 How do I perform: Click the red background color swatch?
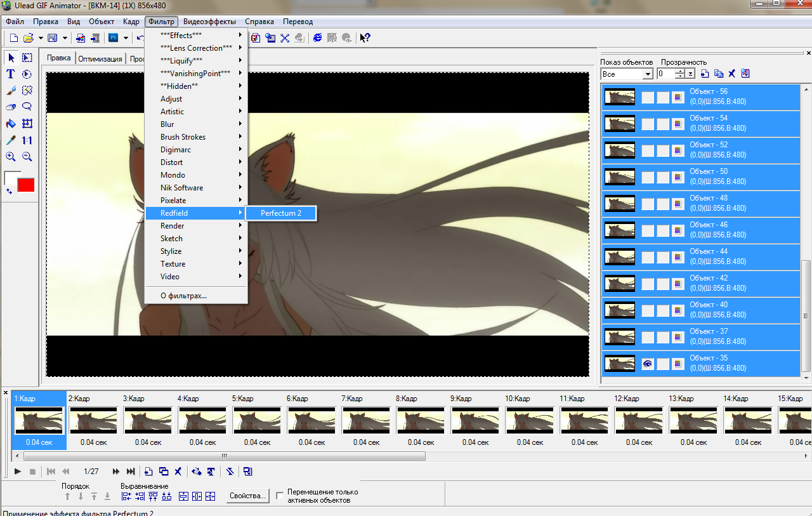(x=26, y=185)
